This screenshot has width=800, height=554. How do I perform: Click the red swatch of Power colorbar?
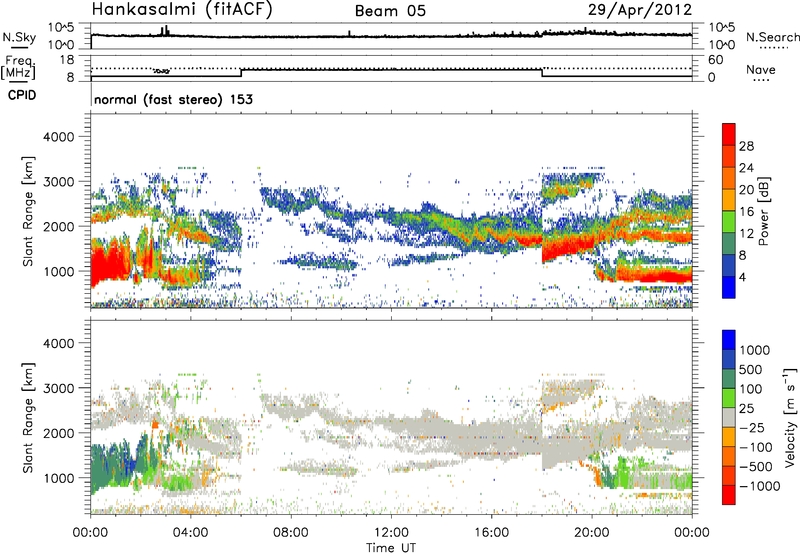pyautogui.click(x=729, y=134)
